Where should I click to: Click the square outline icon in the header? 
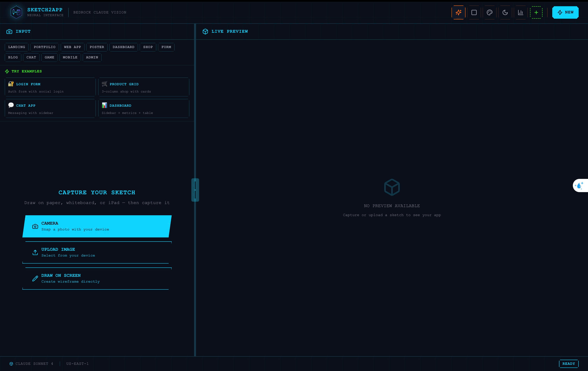point(474,12)
